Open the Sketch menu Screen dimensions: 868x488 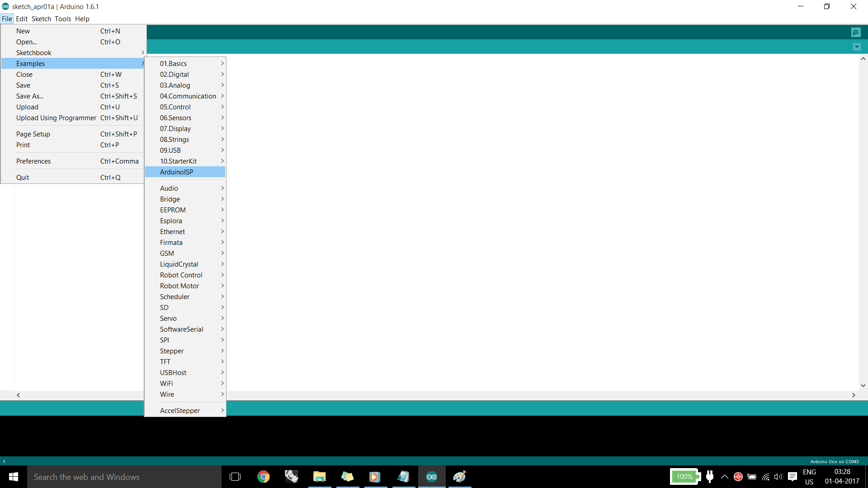[41, 19]
